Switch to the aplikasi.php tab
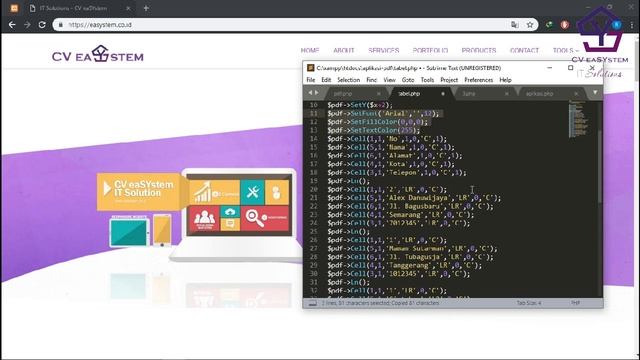Image resolution: width=640 pixels, height=360 pixels. pos(540,94)
